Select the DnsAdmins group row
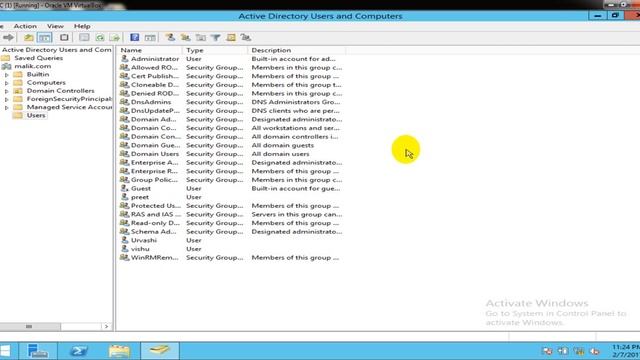640x360 pixels. pyautogui.click(x=231, y=102)
